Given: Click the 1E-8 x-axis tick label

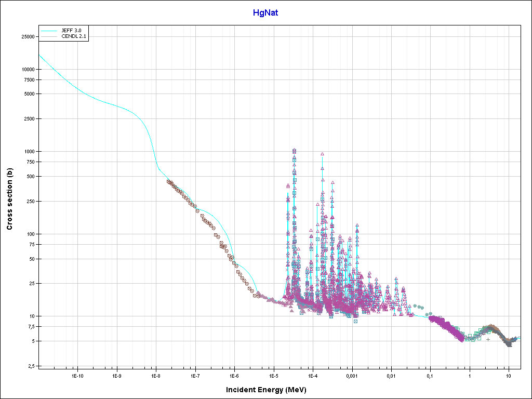Looking at the screenshot, I should pos(156,375).
